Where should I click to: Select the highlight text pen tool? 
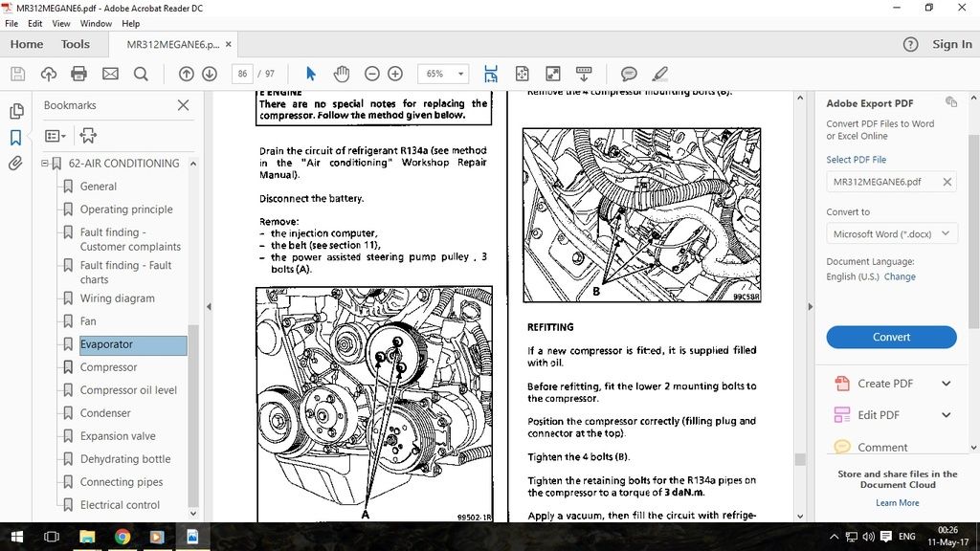point(660,74)
